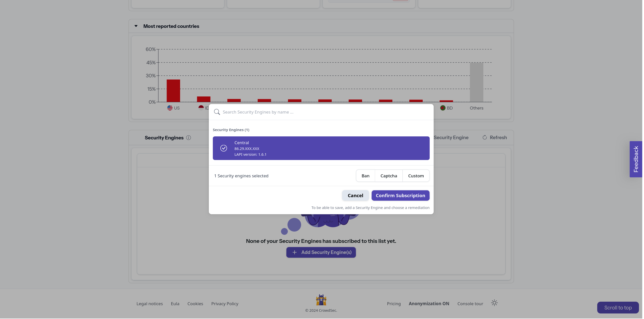The width and height of the screenshot is (644, 319).
Task: Select the Custom remediation option
Action: click(x=416, y=176)
